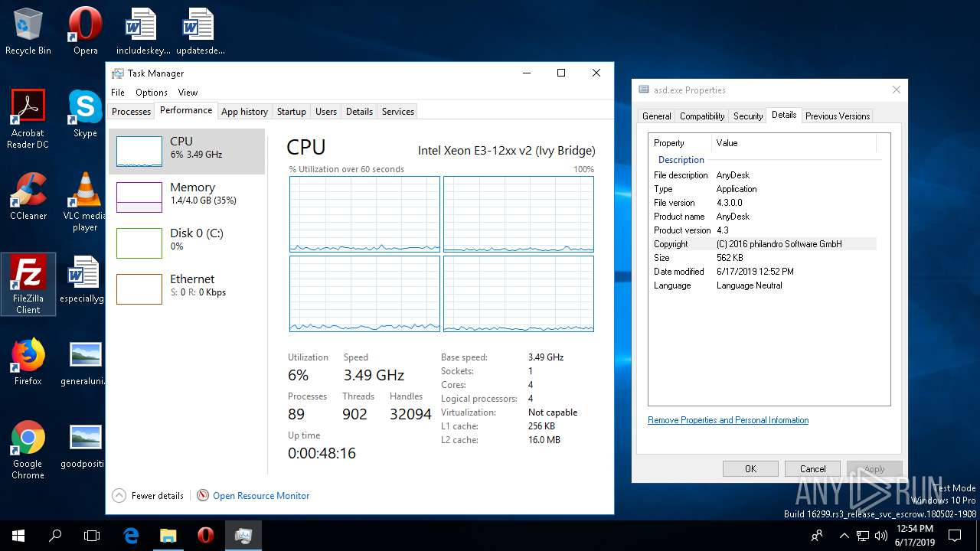Viewport: 980px width, 551px height.
Task: Switch to the Startup tab
Action: pyautogui.click(x=292, y=112)
